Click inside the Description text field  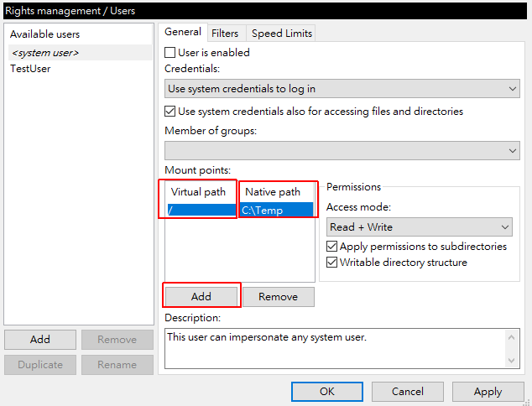336,346
